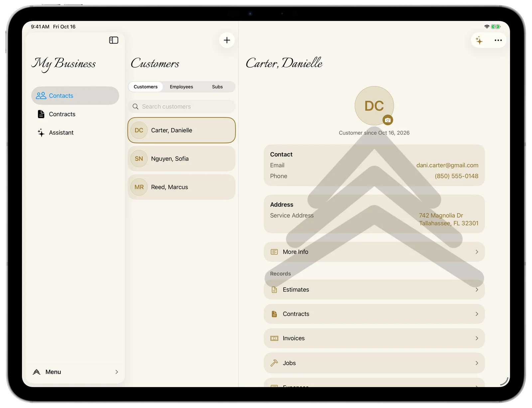Open Estimates record chevron

tap(477, 290)
